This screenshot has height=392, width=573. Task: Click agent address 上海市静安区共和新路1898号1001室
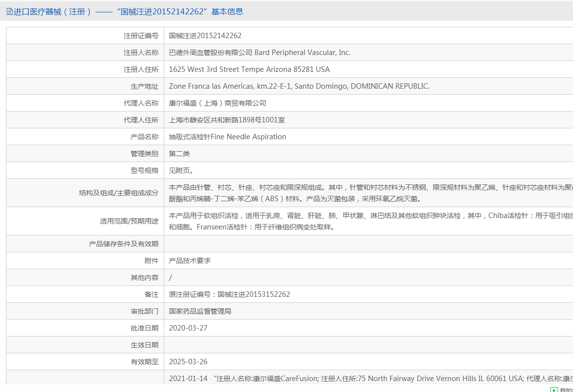(227, 120)
